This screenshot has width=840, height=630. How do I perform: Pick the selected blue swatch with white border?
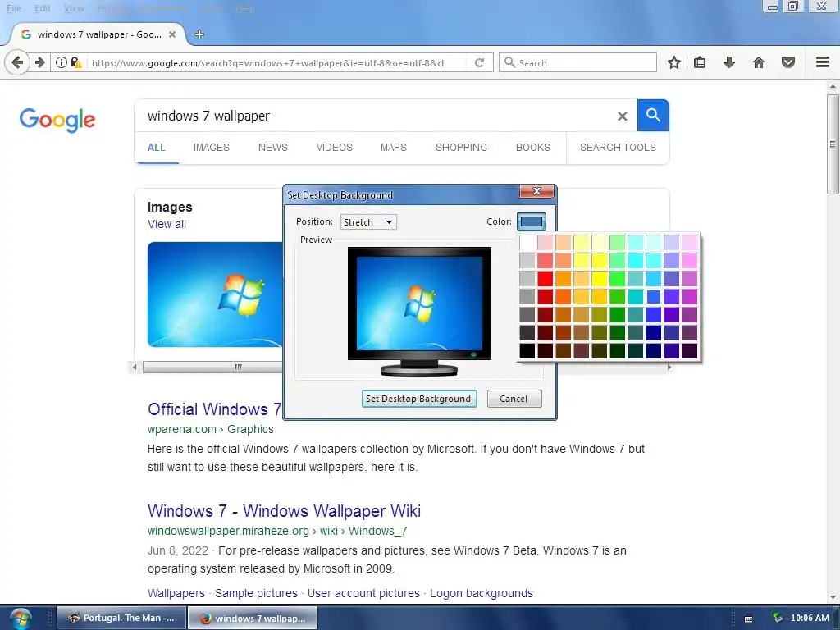tap(654, 297)
